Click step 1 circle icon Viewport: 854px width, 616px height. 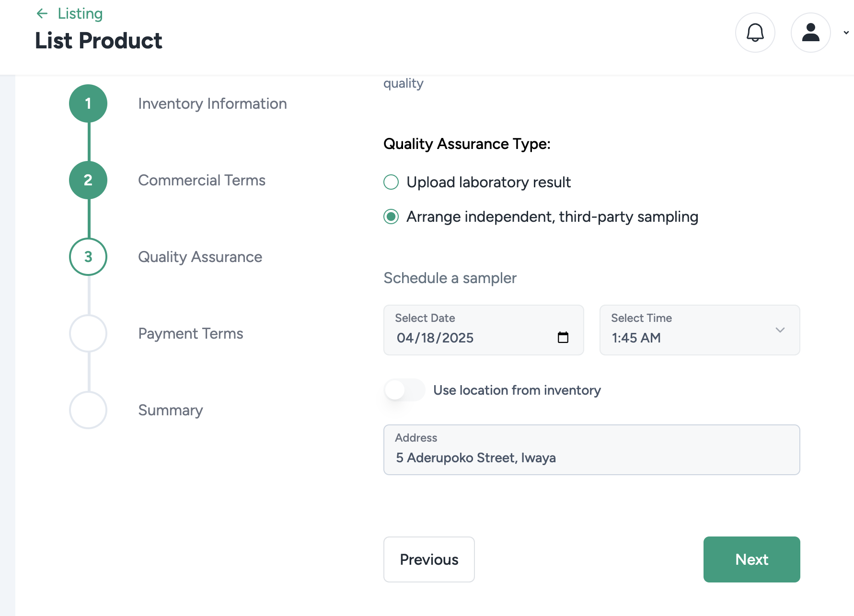(88, 103)
